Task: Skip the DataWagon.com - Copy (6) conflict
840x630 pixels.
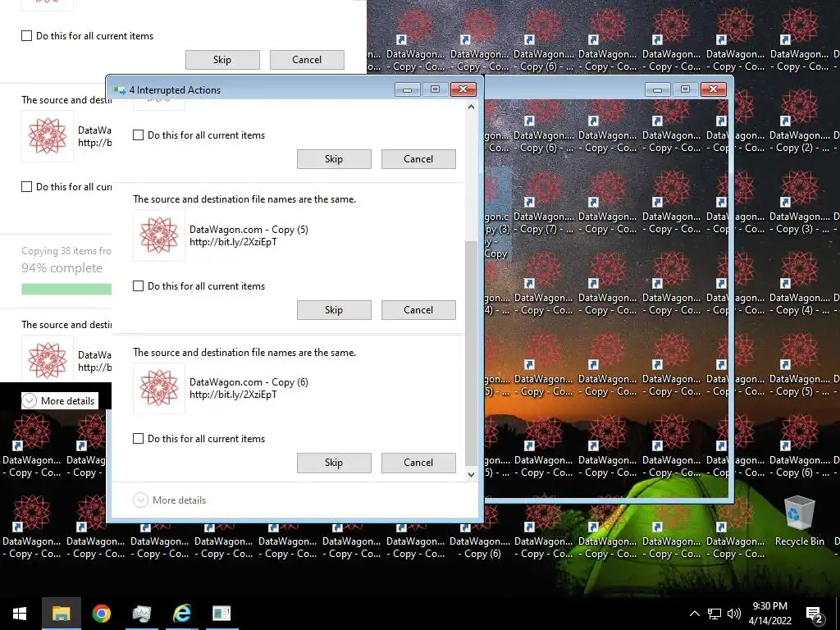Action: coord(334,463)
